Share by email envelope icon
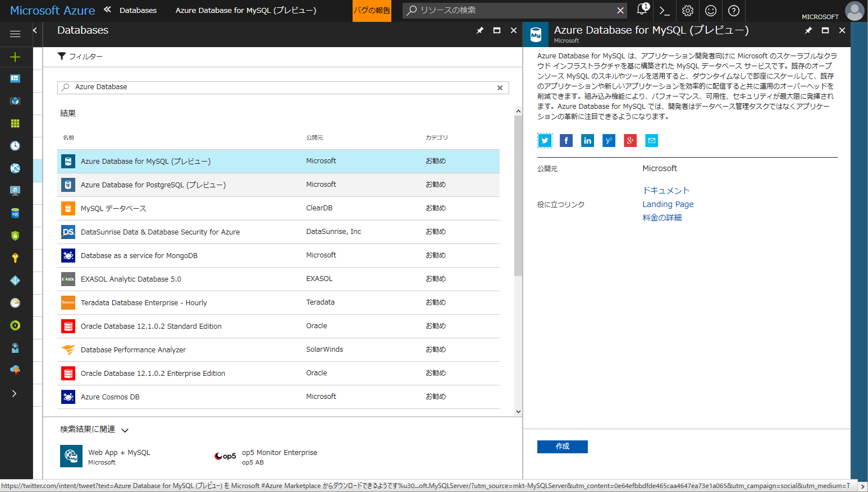Viewport: 868px width, 492px height. 651,141
